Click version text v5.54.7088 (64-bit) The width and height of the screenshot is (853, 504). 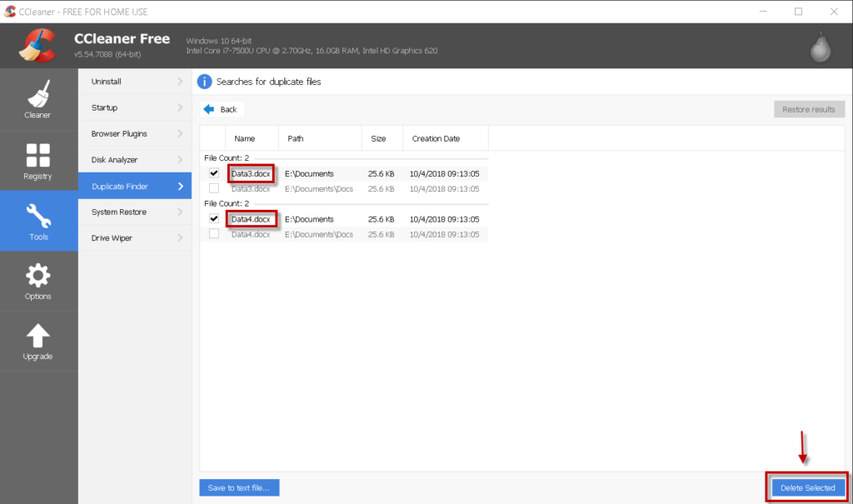pyautogui.click(x=107, y=54)
